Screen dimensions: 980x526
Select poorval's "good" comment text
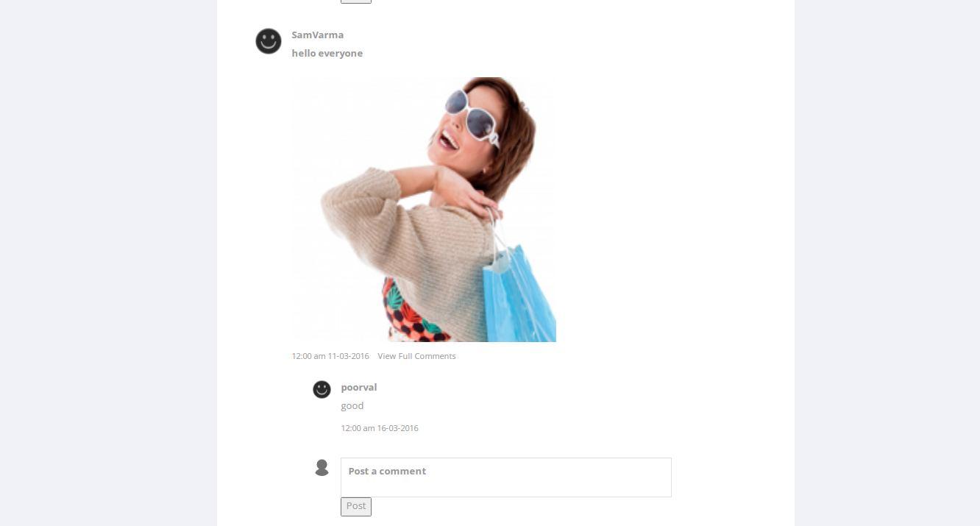point(352,405)
